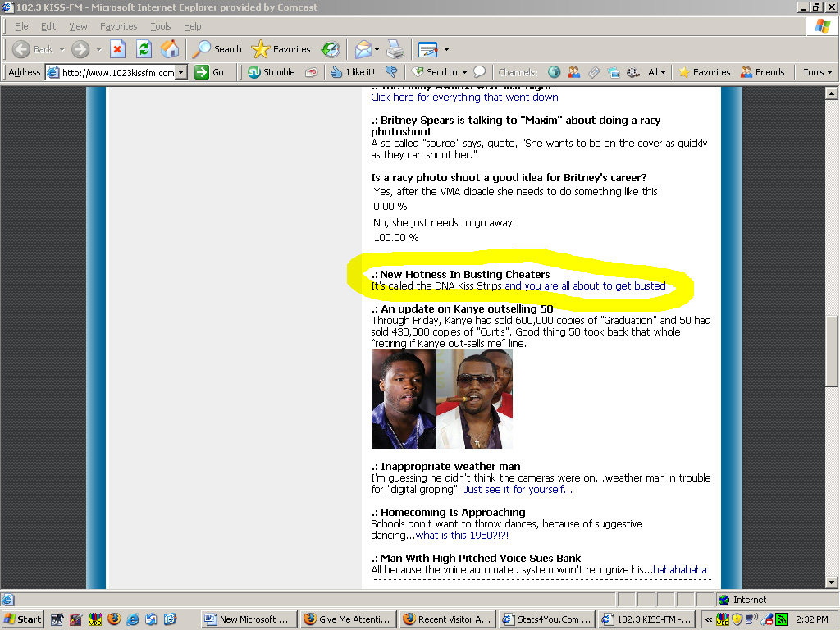Open the File menu
The height and width of the screenshot is (630, 840).
click(x=21, y=26)
